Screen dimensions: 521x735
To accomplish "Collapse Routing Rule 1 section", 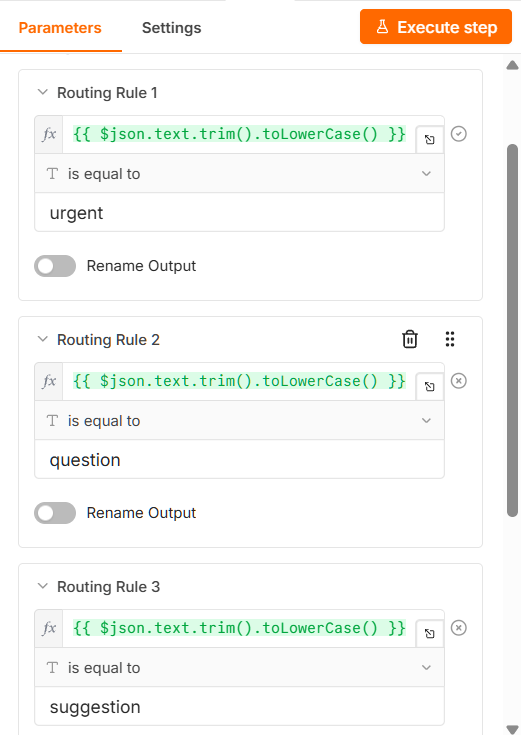I will pos(43,92).
